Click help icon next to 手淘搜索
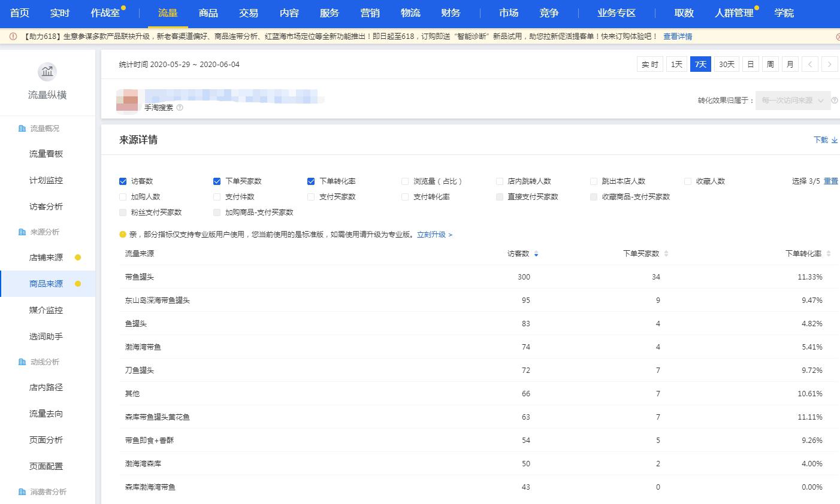The image size is (840, 504). click(180, 108)
